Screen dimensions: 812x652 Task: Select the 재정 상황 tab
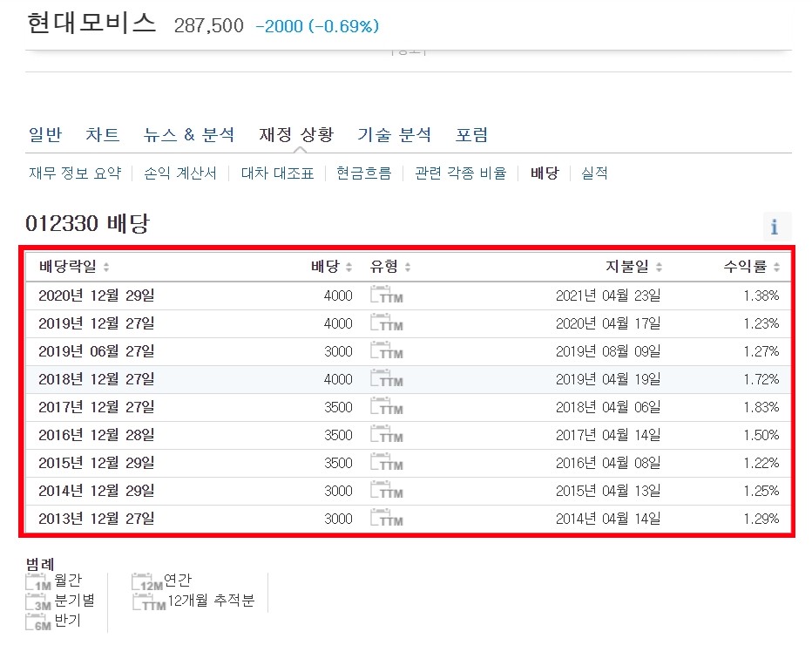(x=296, y=135)
